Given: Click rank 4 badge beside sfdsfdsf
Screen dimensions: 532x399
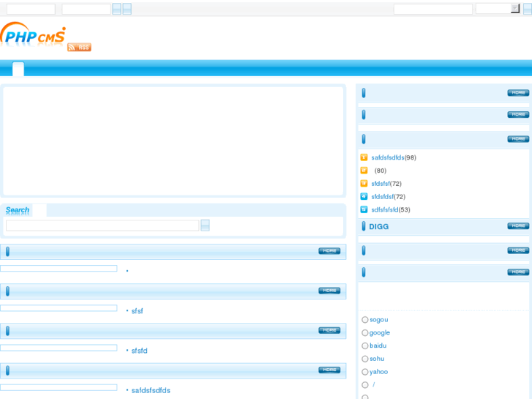Looking at the screenshot, I should tap(364, 196).
